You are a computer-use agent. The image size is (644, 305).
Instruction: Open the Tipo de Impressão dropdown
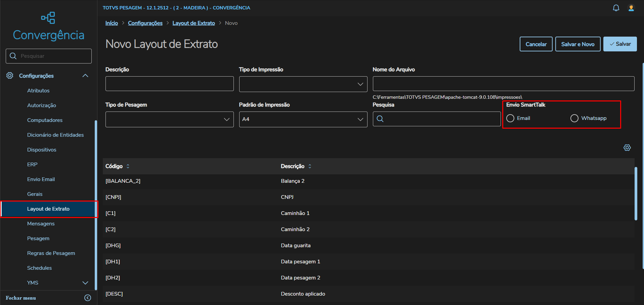pyautogui.click(x=303, y=84)
